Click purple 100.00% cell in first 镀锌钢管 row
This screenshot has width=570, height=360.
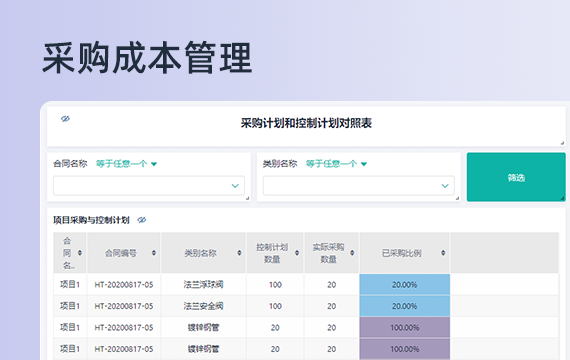tap(405, 328)
